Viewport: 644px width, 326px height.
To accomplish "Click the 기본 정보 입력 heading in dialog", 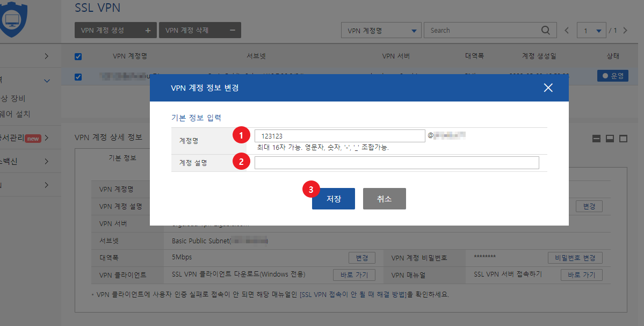I will click(196, 118).
